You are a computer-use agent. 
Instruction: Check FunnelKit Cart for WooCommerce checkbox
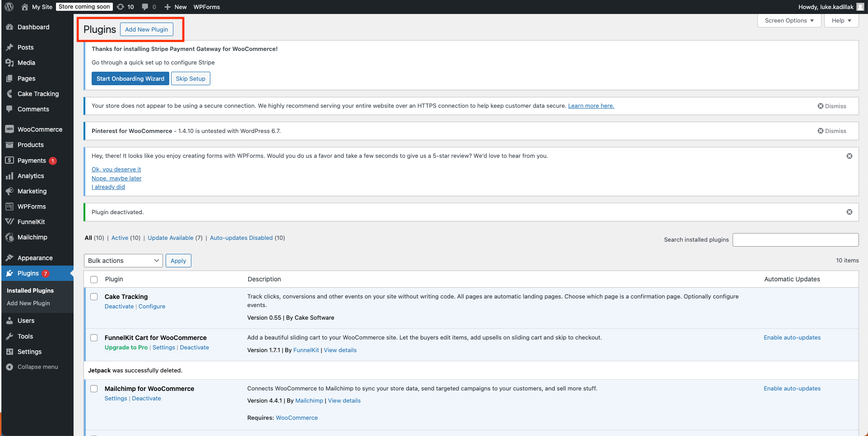click(94, 338)
